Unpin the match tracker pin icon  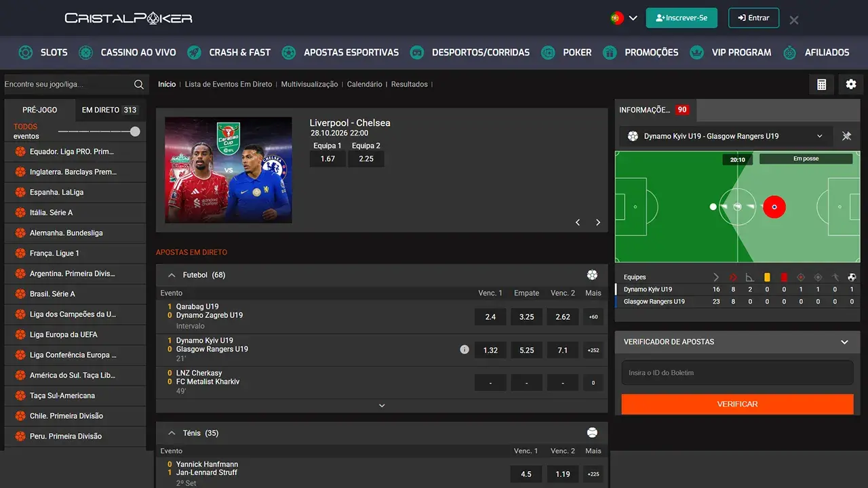[x=846, y=136]
